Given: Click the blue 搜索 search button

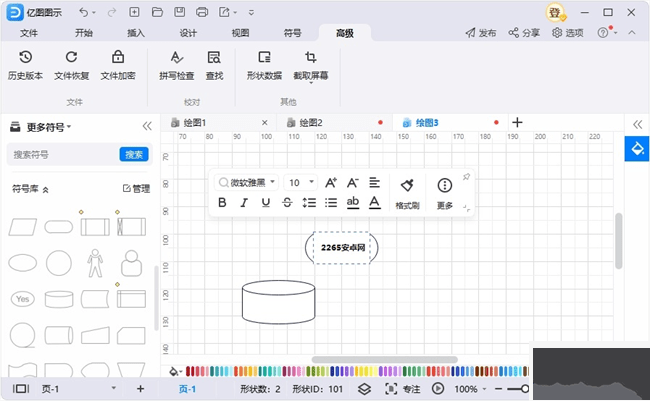Looking at the screenshot, I should [x=134, y=154].
